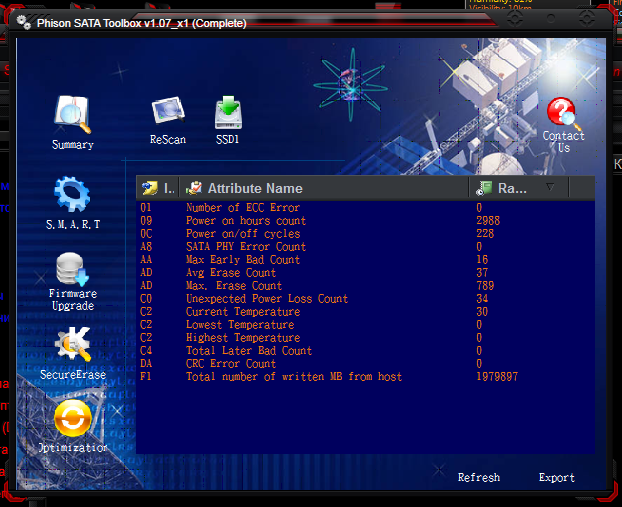Export the SMART data

click(557, 477)
